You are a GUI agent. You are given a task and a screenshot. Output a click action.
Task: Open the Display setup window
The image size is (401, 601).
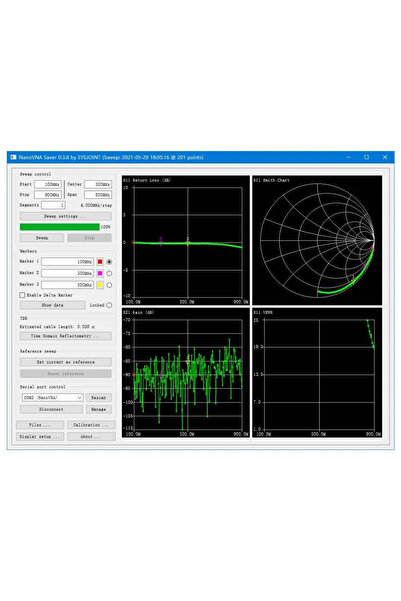(x=40, y=436)
